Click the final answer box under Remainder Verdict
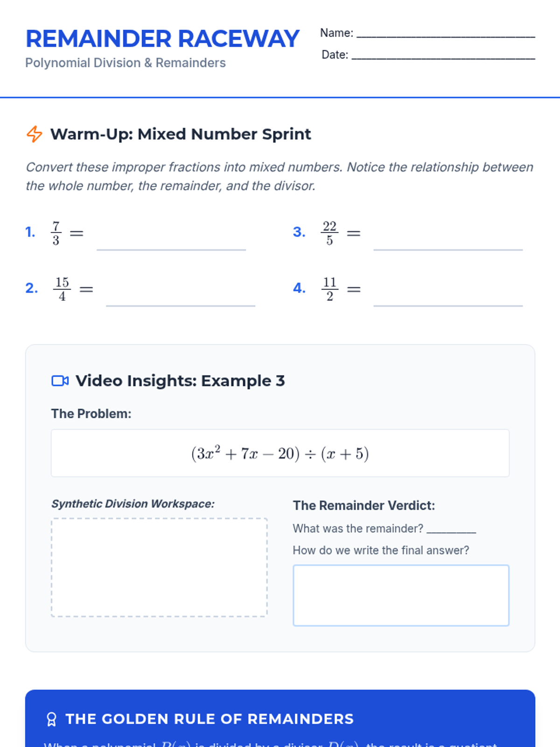The image size is (560, 747). coord(401,595)
